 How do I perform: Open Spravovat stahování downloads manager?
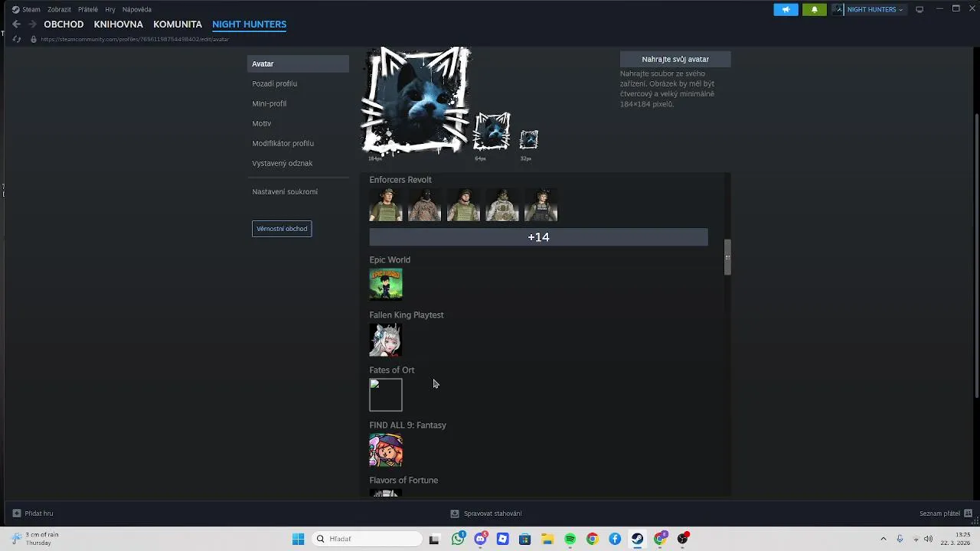[486, 514]
